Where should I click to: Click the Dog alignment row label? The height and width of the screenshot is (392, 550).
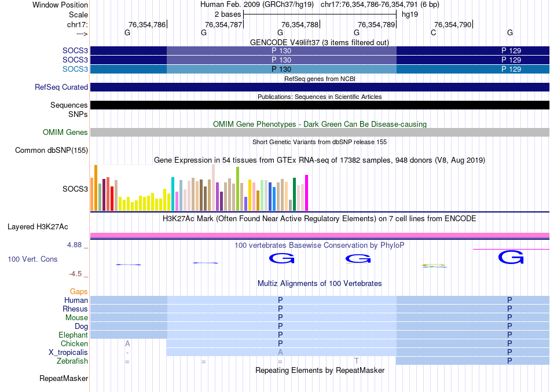click(x=82, y=327)
